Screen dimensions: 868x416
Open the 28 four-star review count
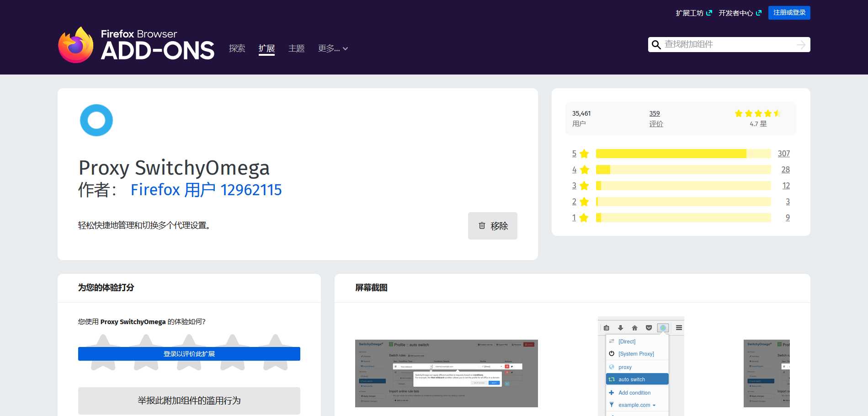(x=786, y=170)
